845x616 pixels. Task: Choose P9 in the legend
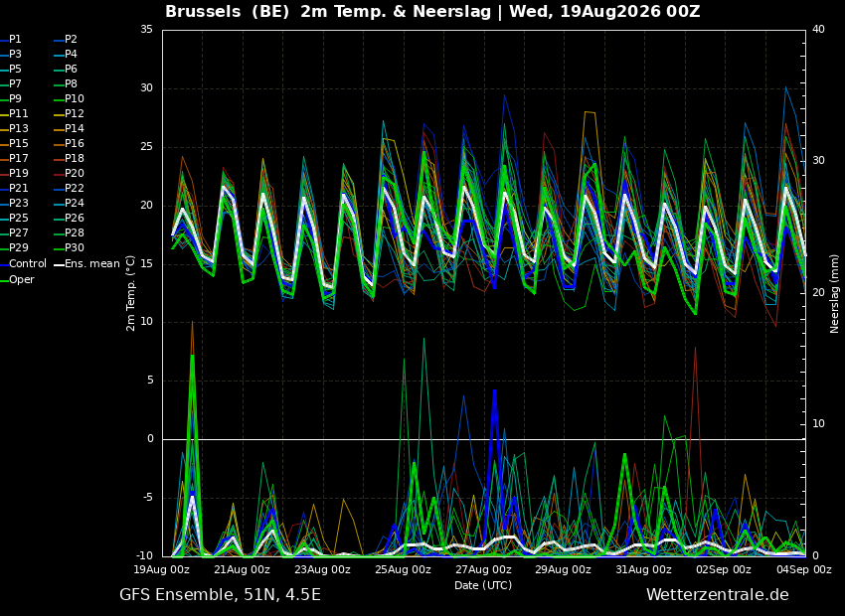click(11, 98)
